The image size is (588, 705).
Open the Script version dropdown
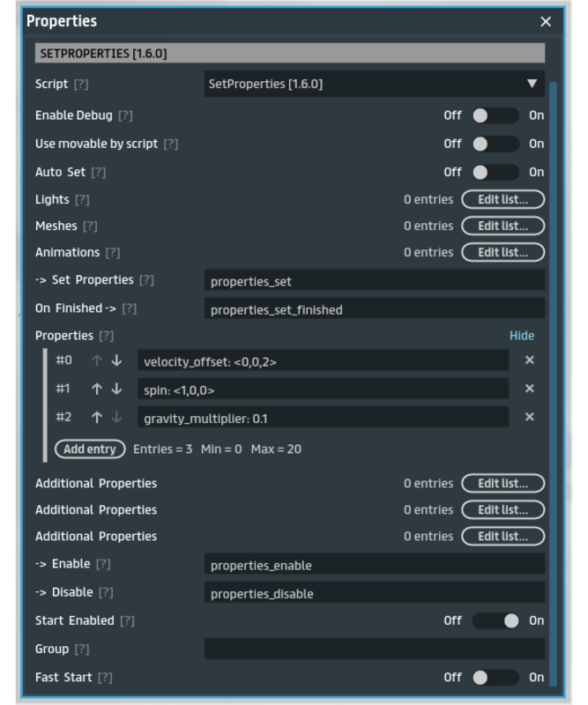pyautogui.click(x=374, y=84)
